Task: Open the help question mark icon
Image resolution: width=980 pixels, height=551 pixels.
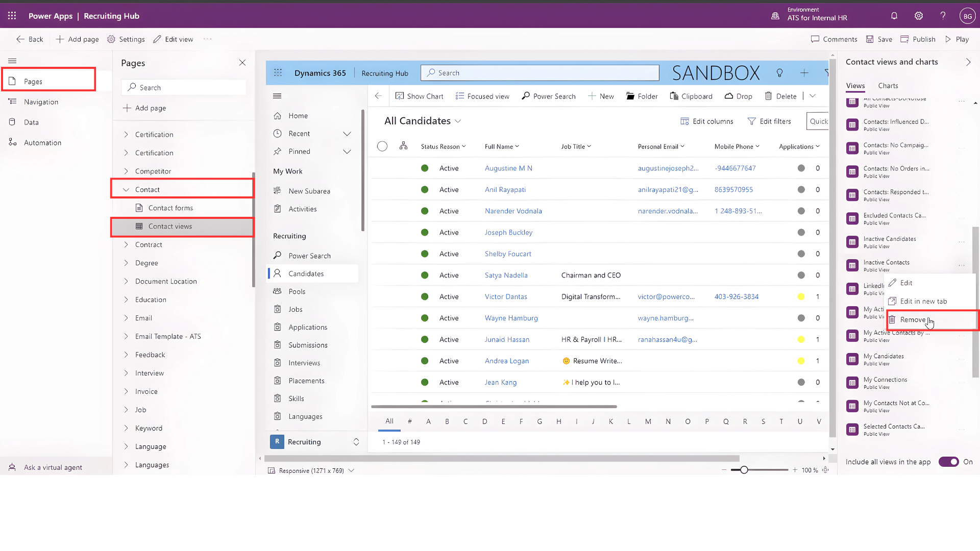Action: pyautogui.click(x=943, y=16)
